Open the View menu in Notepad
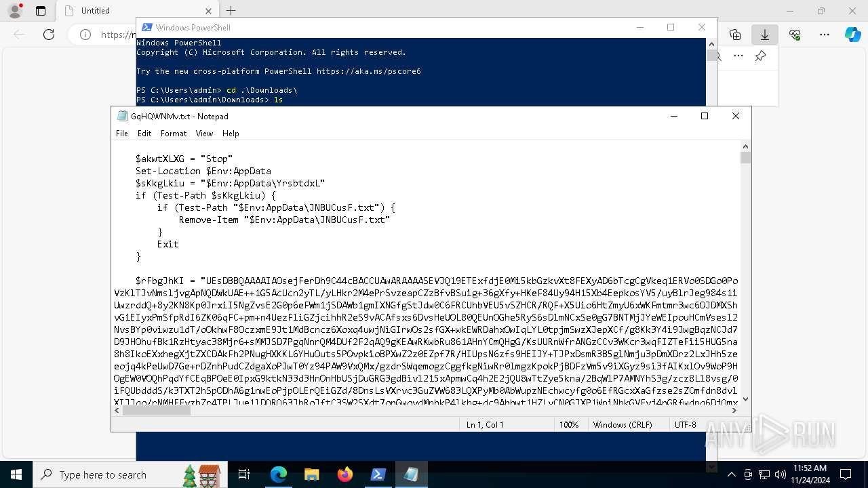The width and height of the screenshot is (868, 488). coord(204,134)
